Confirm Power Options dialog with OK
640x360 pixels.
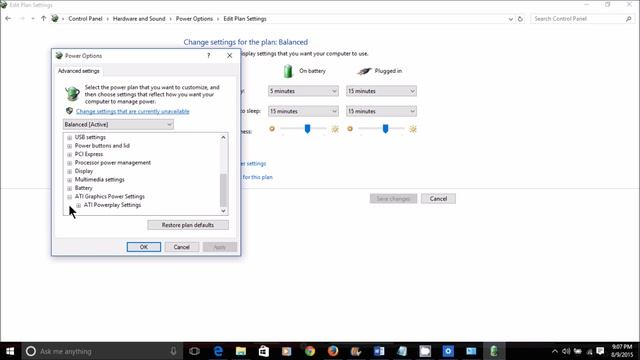(x=144, y=247)
